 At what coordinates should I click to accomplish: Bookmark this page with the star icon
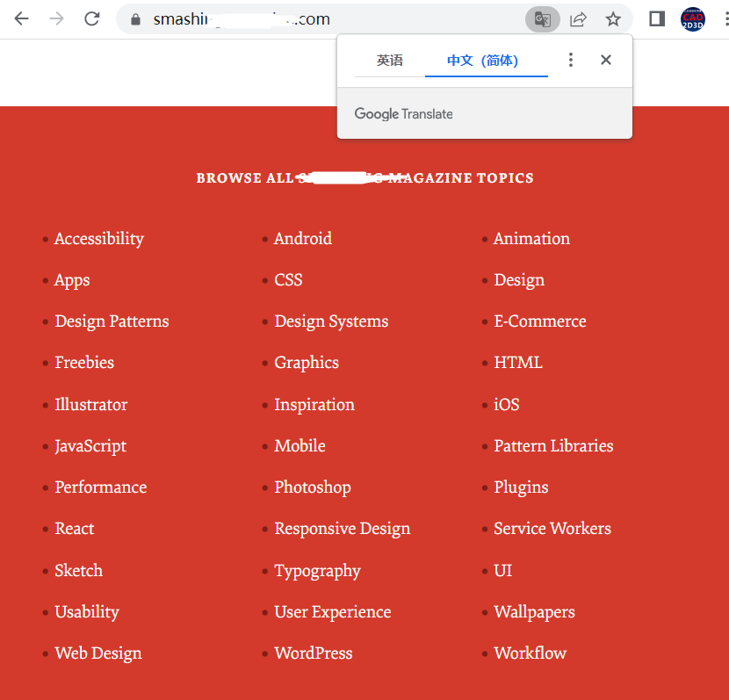613,19
